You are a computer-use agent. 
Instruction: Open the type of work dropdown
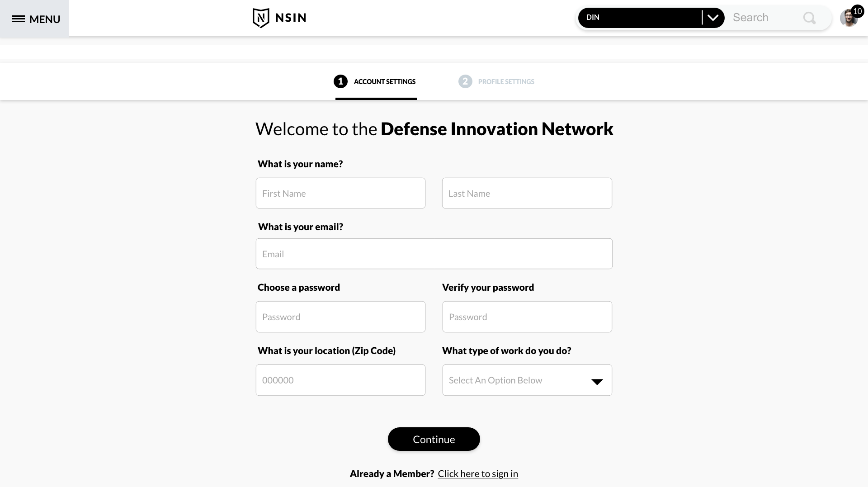point(515,380)
